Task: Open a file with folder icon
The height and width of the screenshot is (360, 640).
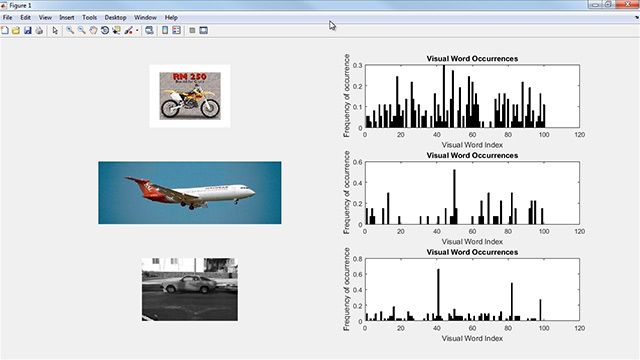Action: click(16, 31)
